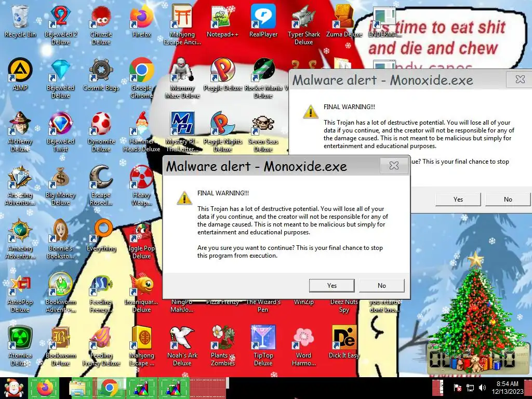
Task: Select Iggle Pop Deluxe icon
Action: pos(141,239)
